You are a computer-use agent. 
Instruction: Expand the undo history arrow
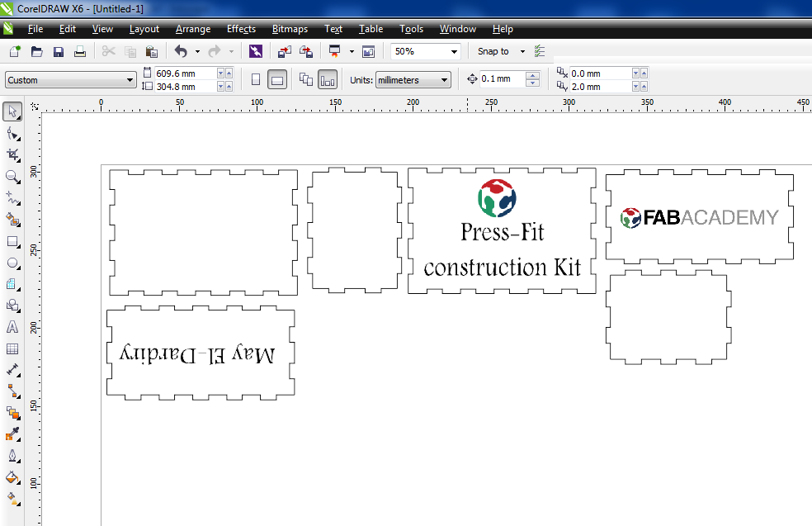click(197, 51)
